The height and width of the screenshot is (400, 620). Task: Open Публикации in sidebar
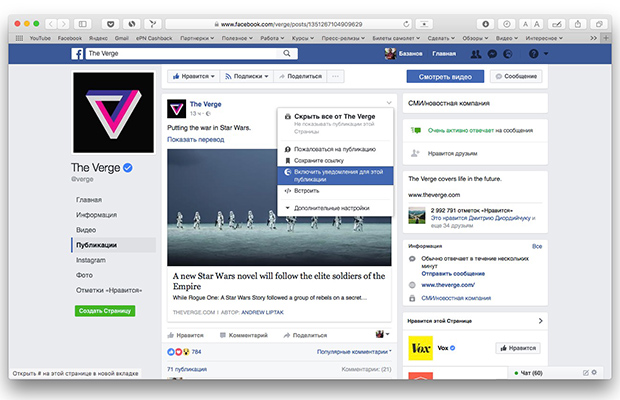[x=113, y=245]
